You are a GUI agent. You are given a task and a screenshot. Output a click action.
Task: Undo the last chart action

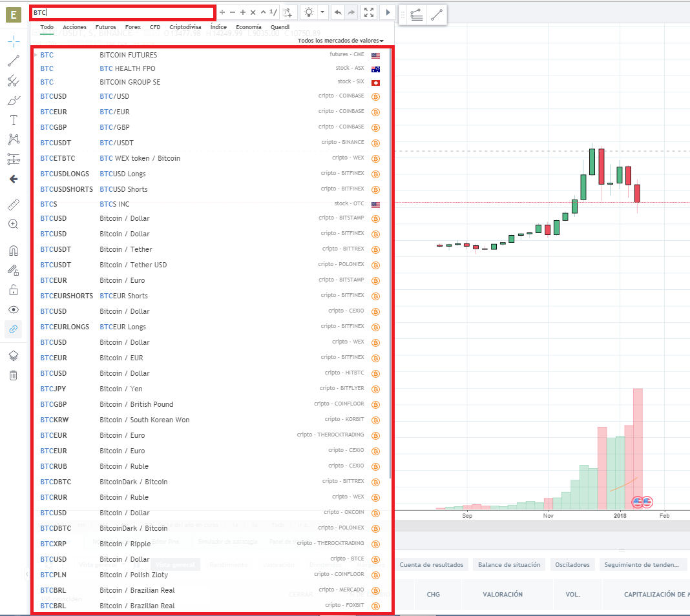coord(337,12)
